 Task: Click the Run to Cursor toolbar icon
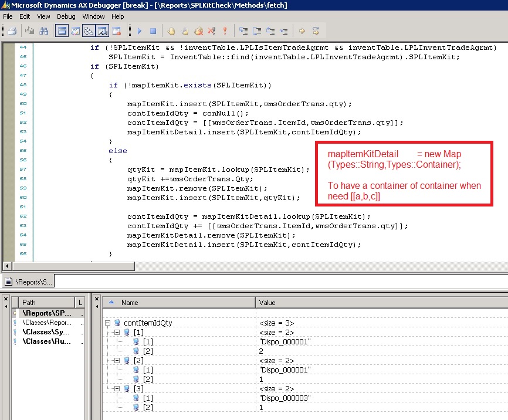[x=284, y=31]
